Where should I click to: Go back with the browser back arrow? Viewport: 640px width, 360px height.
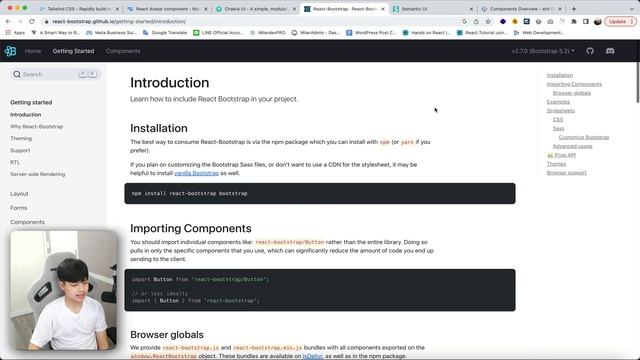click(9, 21)
